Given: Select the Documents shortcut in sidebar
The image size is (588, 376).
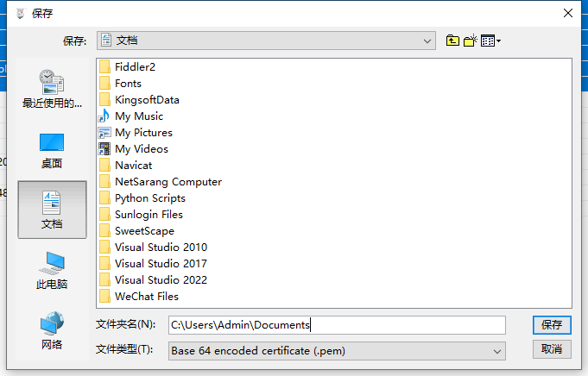Looking at the screenshot, I should 52,210.
